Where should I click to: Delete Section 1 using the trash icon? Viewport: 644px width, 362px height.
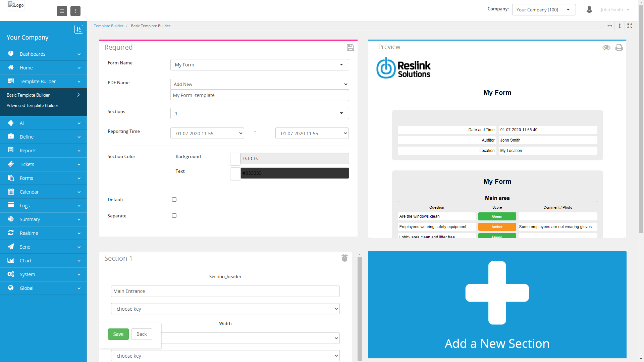[344, 258]
